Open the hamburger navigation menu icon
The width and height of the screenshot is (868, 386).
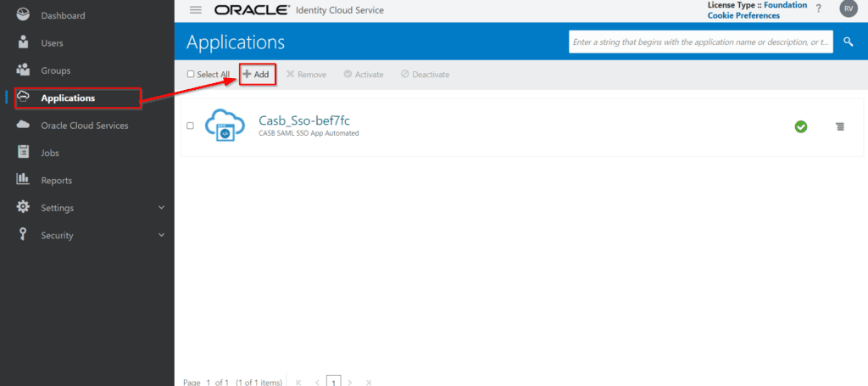click(x=196, y=10)
